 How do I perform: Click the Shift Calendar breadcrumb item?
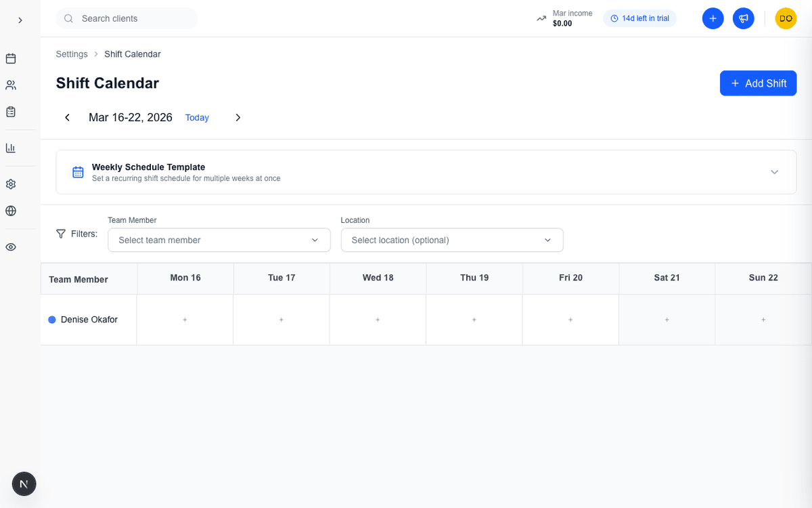pos(132,54)
